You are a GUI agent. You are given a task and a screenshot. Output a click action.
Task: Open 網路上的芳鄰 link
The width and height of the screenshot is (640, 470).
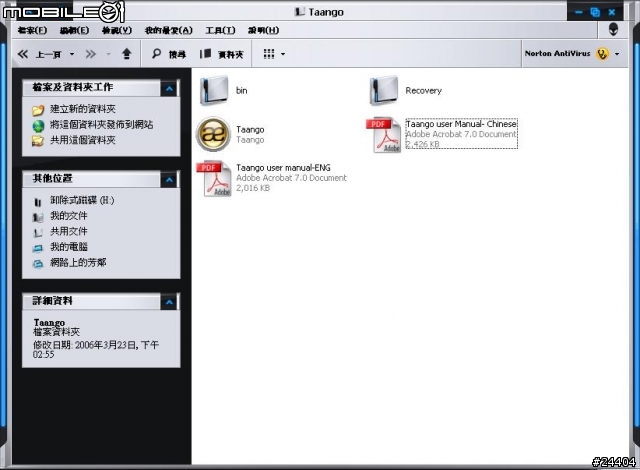(78, 262)
